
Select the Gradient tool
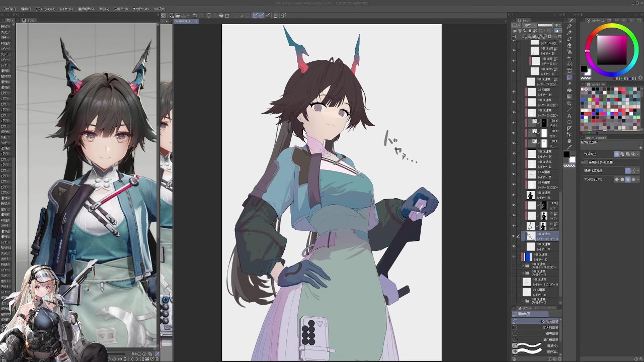pos(569,96)
